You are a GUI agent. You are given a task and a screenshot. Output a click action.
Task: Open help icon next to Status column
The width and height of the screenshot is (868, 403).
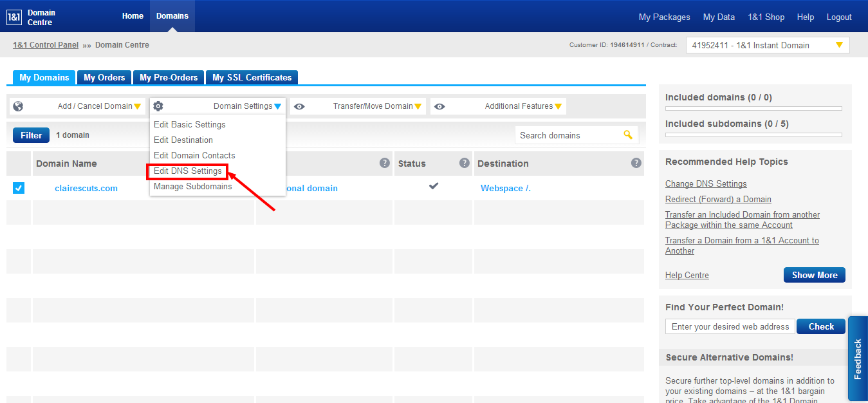pos(465,164)
